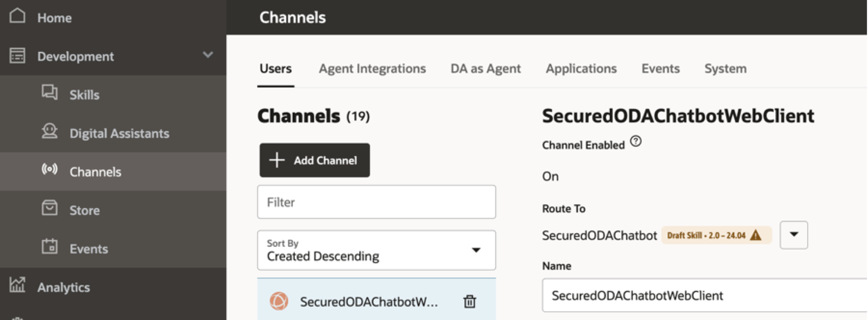This screenshot has height=320, width=868.
Task: Click the Skills chat-bubble icon
Action: coord(50,92)
